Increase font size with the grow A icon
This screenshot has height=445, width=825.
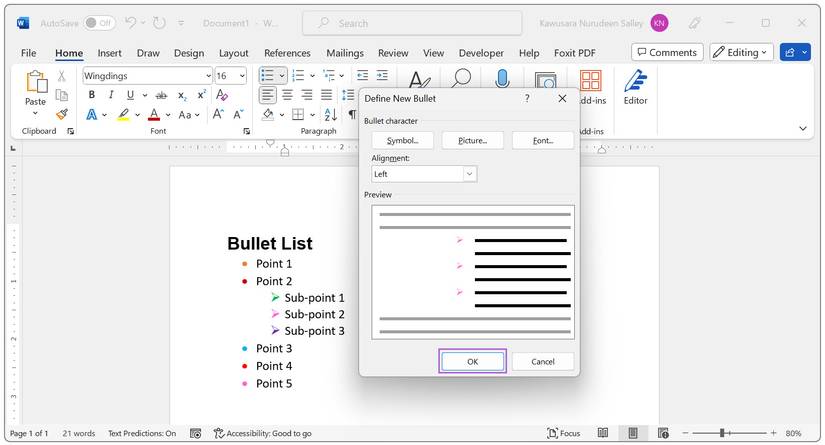click(218, 115)
